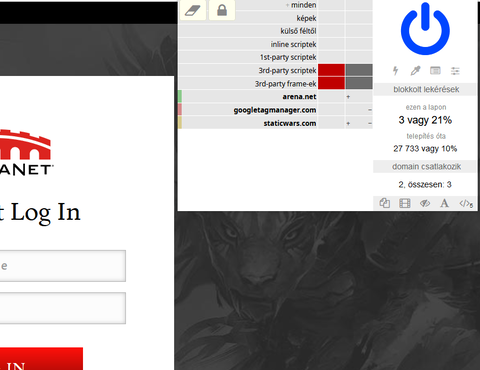Viewport: 480px width, 370px height.
Task: Toggle cosmetic filtering crossed-eye icon
Action: point(425,203)
